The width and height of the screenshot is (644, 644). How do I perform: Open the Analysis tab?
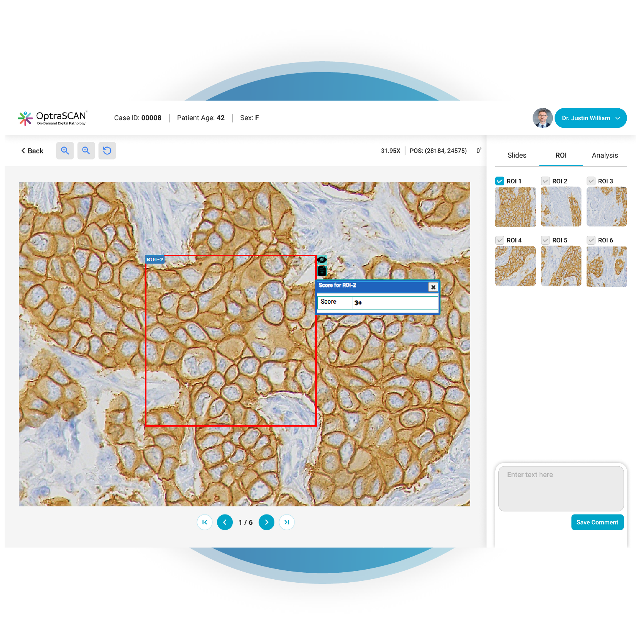click(605, 155)
